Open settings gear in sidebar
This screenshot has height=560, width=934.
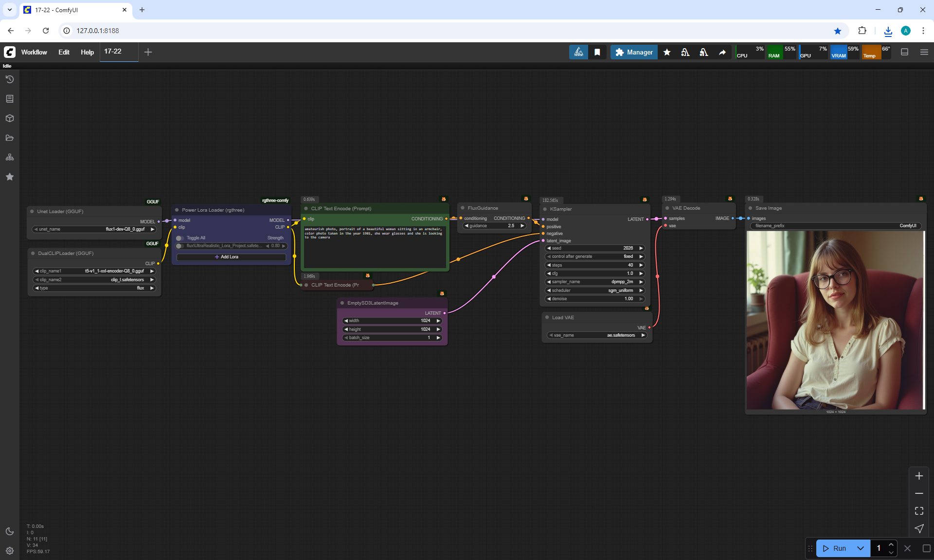tap(10, 551)
